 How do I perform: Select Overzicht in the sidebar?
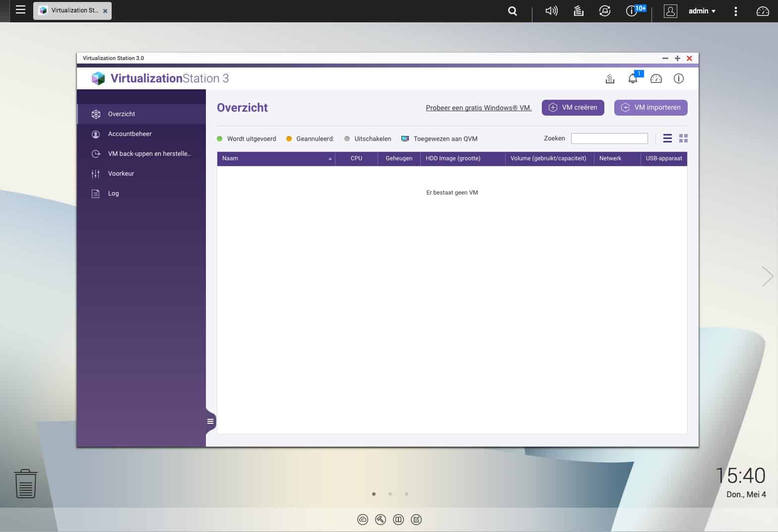141,114
